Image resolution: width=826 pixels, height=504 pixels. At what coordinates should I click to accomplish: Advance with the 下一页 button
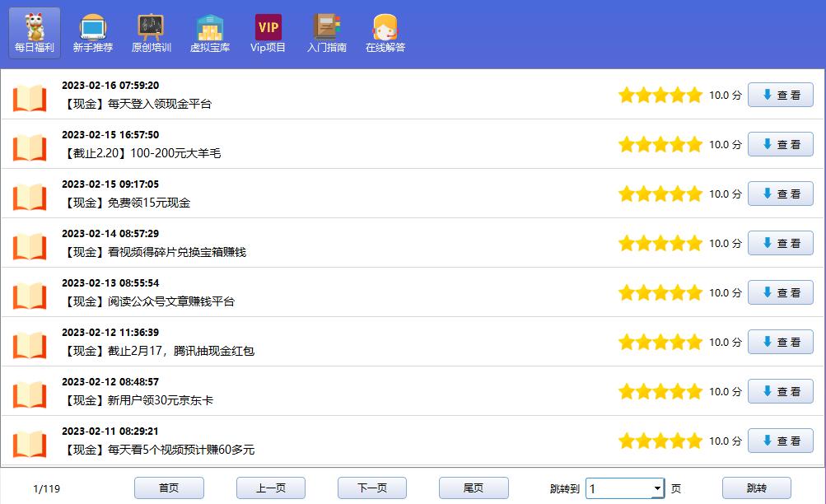point(372,488)
